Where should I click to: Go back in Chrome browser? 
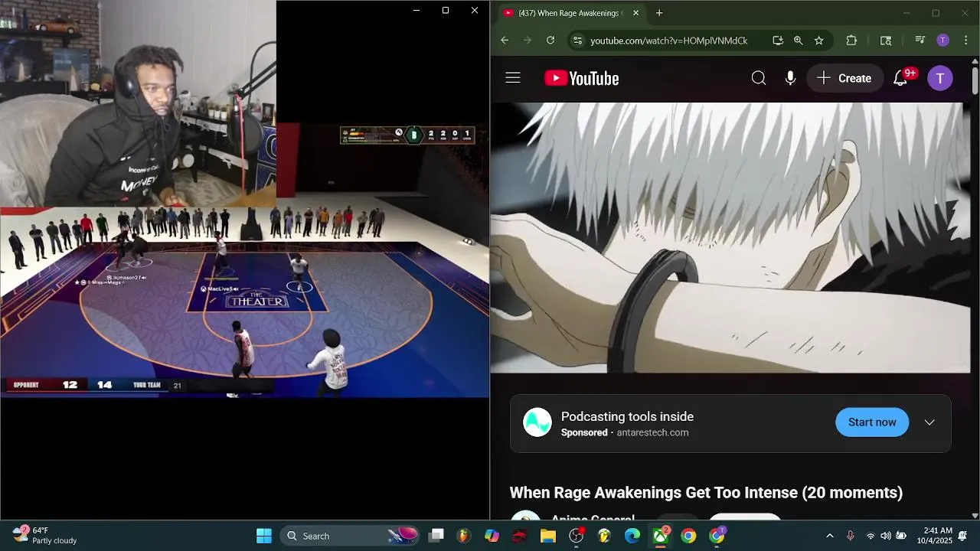[505, 41]
